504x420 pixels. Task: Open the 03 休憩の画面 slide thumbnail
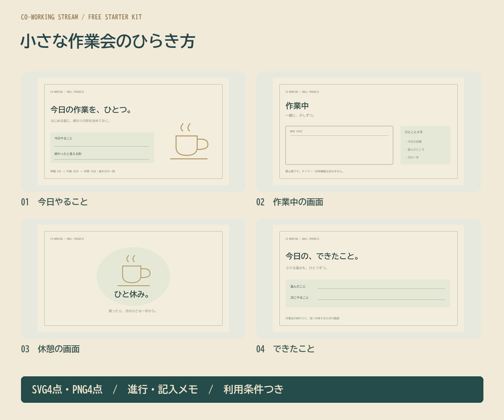[x=134, y=278]
